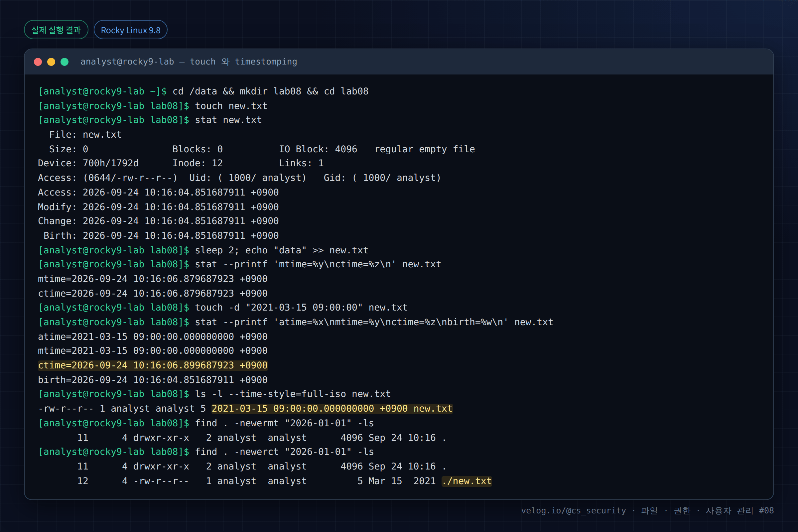Click the 'File: new.txt' output line

(x=85, y=135)
